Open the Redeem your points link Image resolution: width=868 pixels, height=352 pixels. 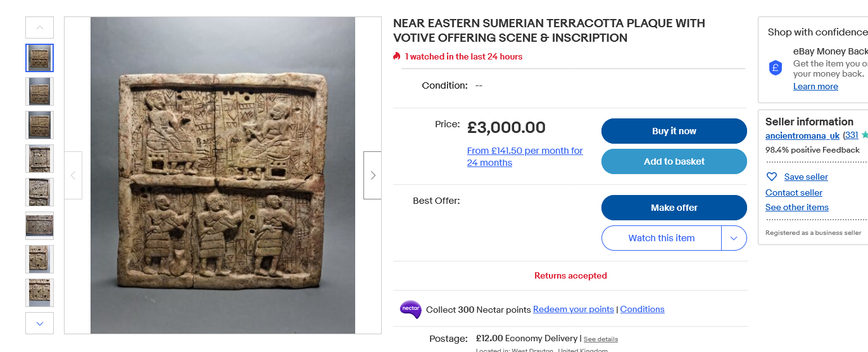(x=574, y=310)
